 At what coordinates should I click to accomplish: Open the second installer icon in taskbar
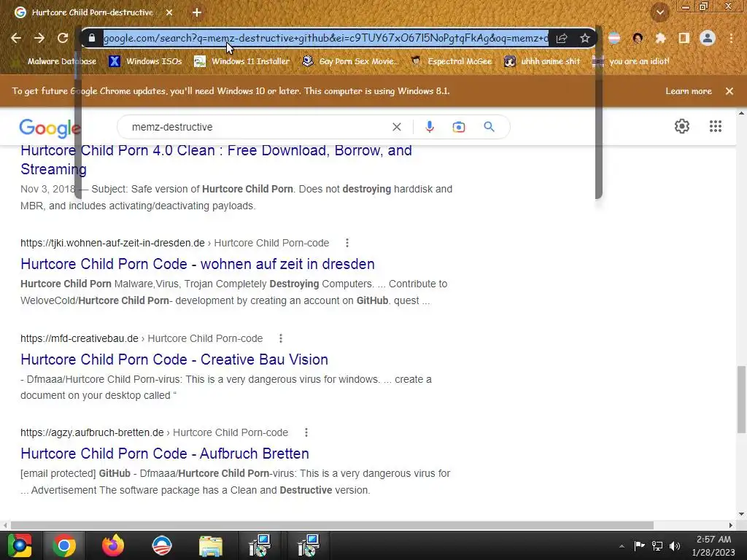point(308,545)
